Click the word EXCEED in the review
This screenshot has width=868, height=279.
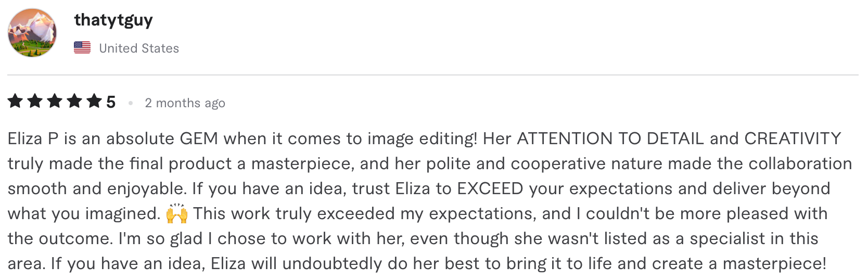coord(490,188)
